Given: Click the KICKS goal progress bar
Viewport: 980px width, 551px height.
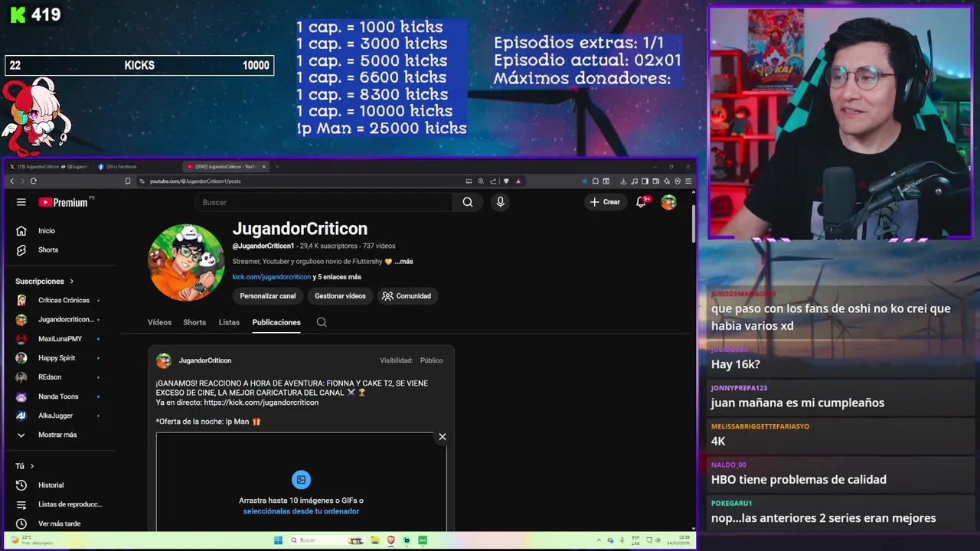Looking at the screenshot, I should pyautogui.click(x=139, y=66).
